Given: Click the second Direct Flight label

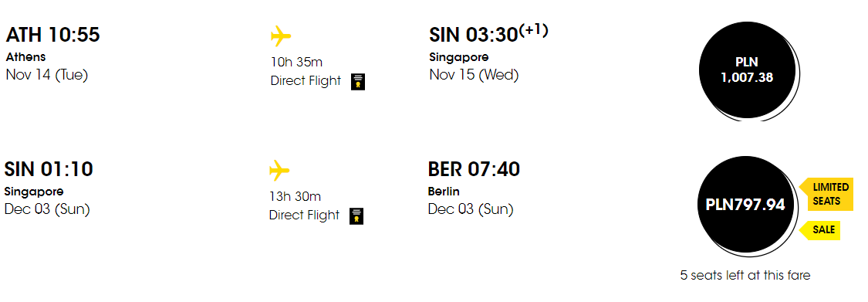Looking at the screenshot, I should [x=305, y=215].
